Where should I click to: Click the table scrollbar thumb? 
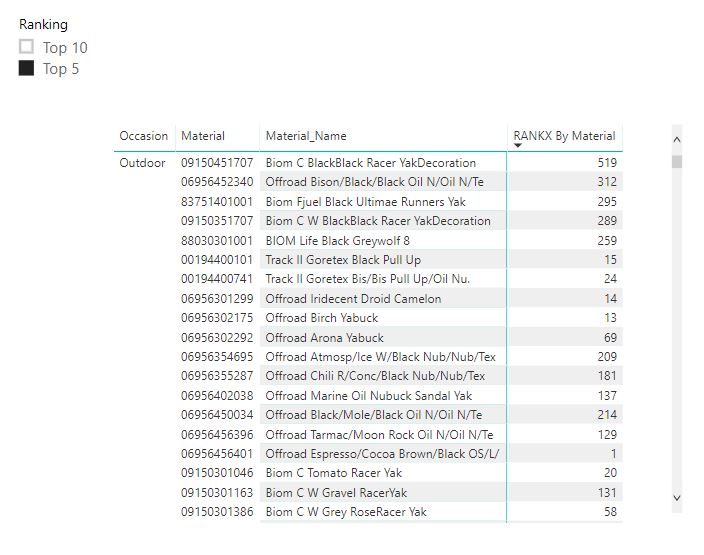click(x=677, y=162)
